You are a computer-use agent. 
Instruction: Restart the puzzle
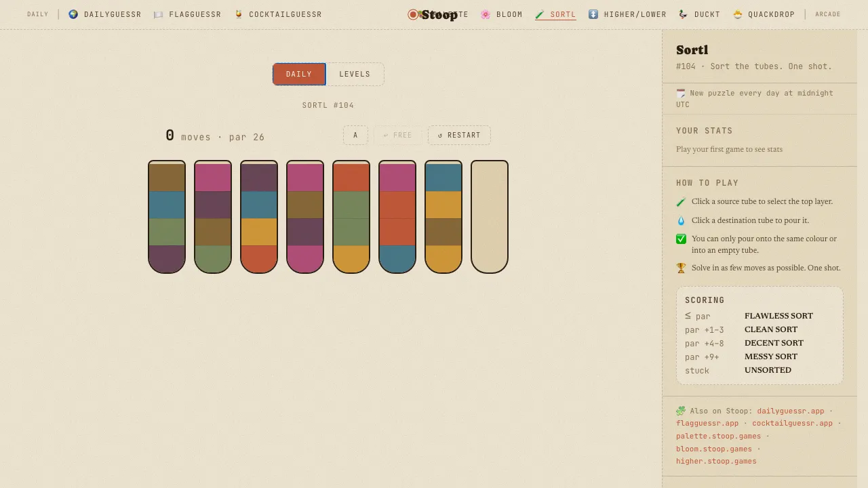coord(459,136)
